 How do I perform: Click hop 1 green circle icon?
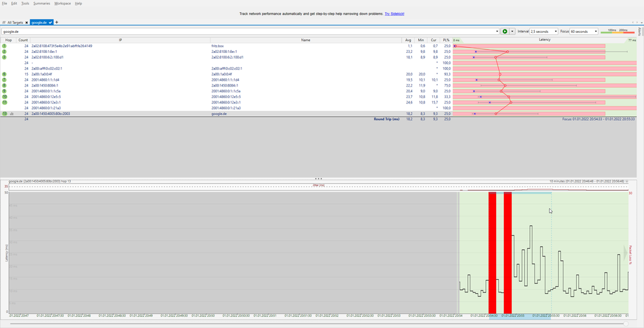(x=4, y=46)
